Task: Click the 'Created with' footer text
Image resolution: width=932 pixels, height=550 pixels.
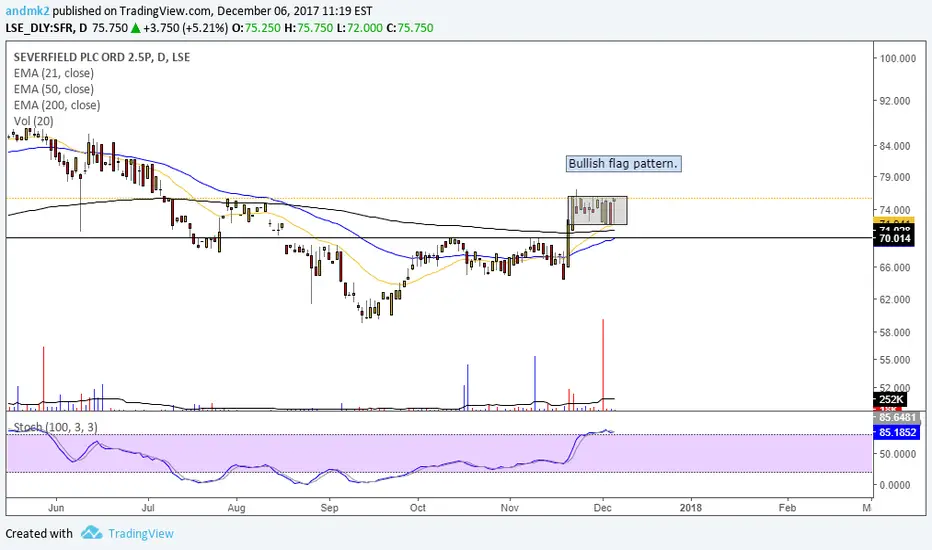Action: (x=39, y=533)
